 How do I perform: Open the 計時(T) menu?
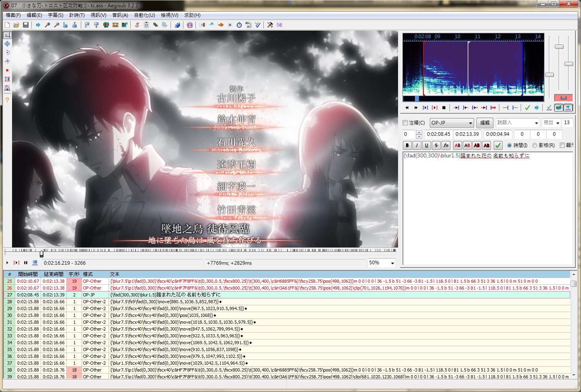point(77,15)
